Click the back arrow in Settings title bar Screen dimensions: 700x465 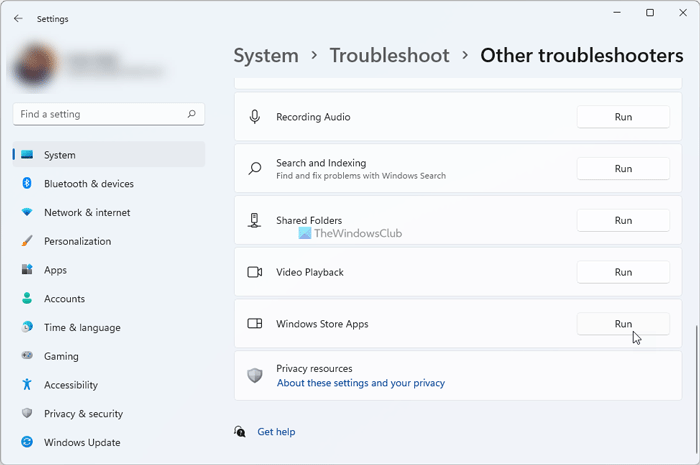pos(18,18)
